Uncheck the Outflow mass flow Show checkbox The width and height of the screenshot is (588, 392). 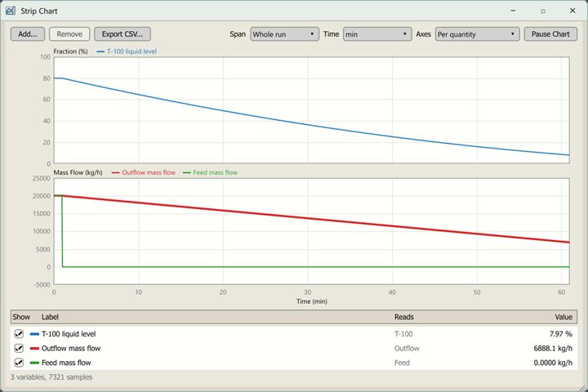pyautogui.click(x=19, y=348)
